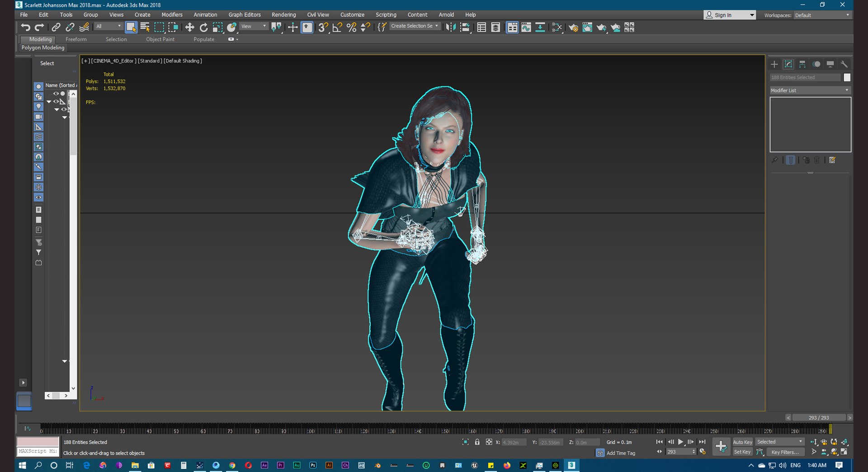Open Reference Coordinate System 'View' dropdown
The width and height of the screenshot is (868, 472).
(x=254, y=26)
